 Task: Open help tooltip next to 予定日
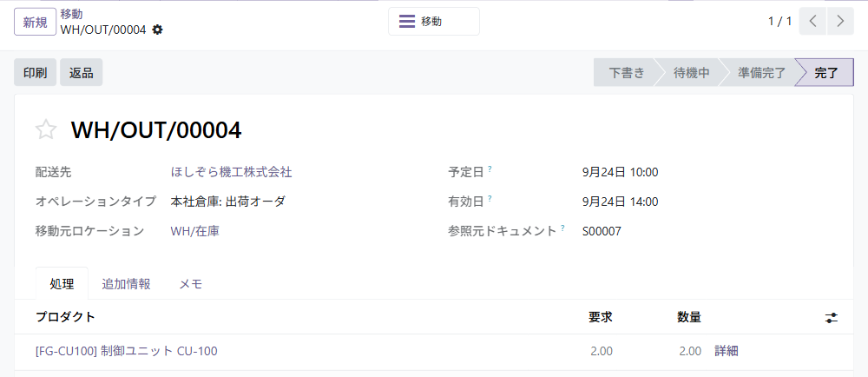coord(490,169)
